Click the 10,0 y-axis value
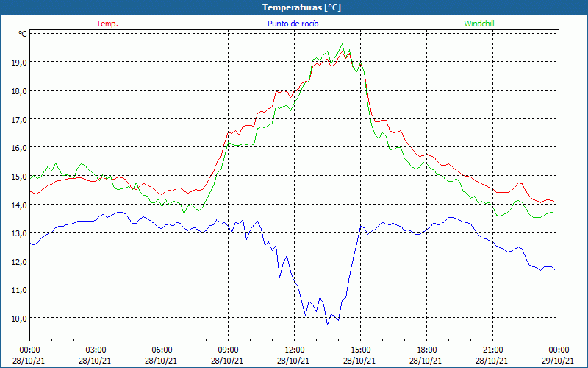The image size is (588, 368). pos(19,319)
